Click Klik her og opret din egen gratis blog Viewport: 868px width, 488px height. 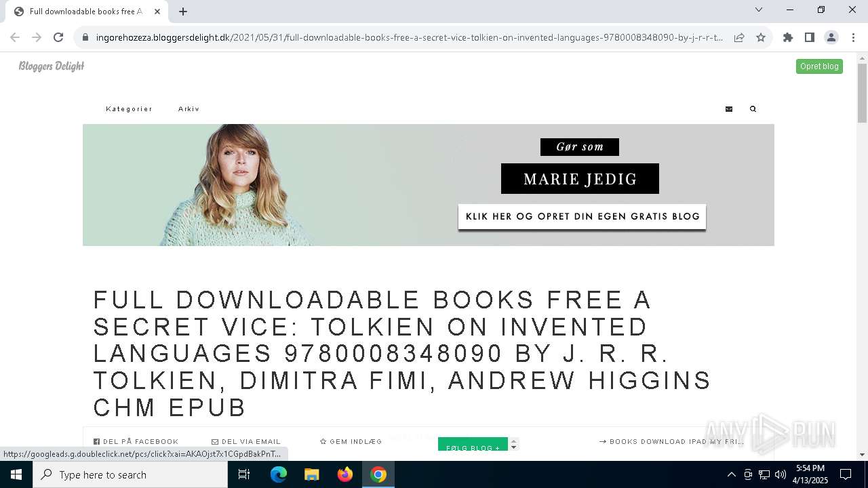583,217
